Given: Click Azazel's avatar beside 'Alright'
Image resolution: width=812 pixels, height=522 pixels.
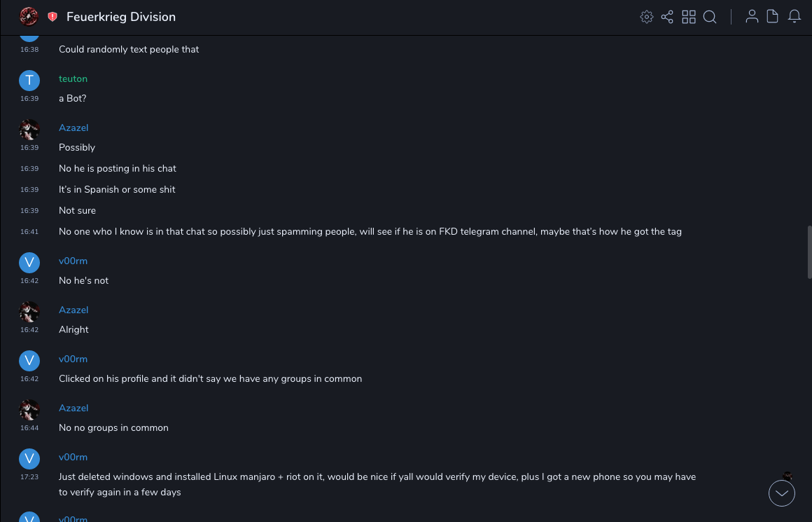Looking at the screenshot, I should click(x=29, y=312).
